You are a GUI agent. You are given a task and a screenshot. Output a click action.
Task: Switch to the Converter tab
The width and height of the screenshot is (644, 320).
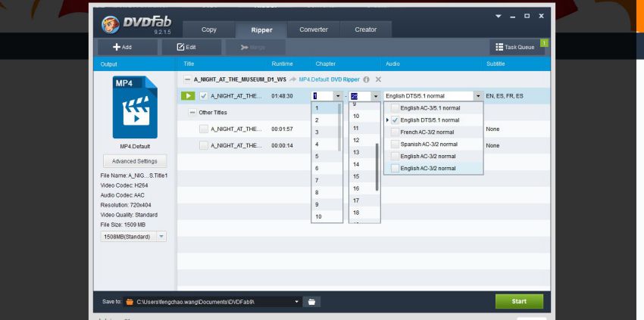coord(314,30)
